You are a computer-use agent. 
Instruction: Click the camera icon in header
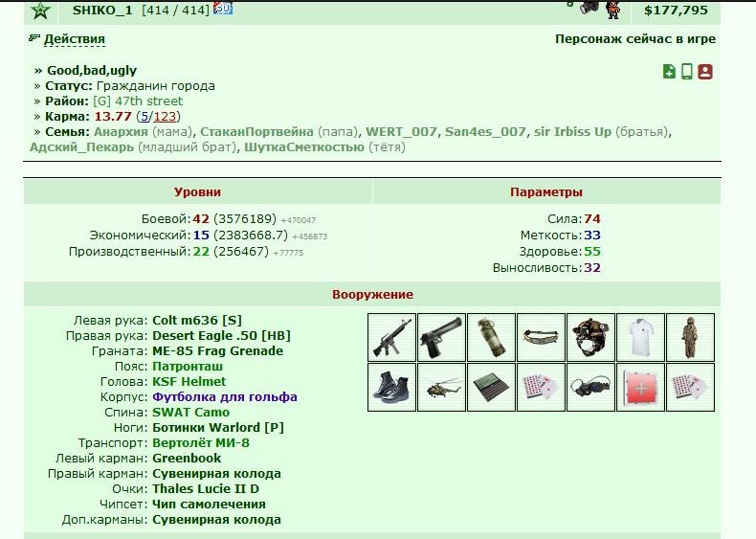pos(589,8)
